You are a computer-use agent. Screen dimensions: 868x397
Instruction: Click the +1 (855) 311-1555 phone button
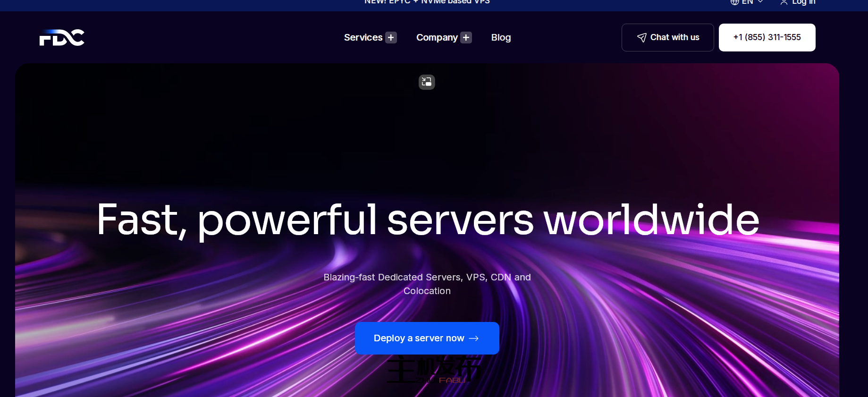[x=767, y=37]
